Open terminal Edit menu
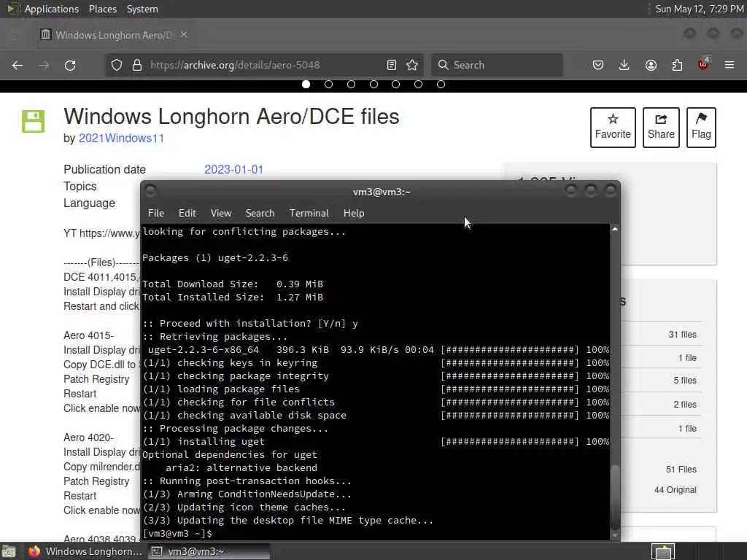Viewport: 747px width, 560px height. tap(187, 214)
